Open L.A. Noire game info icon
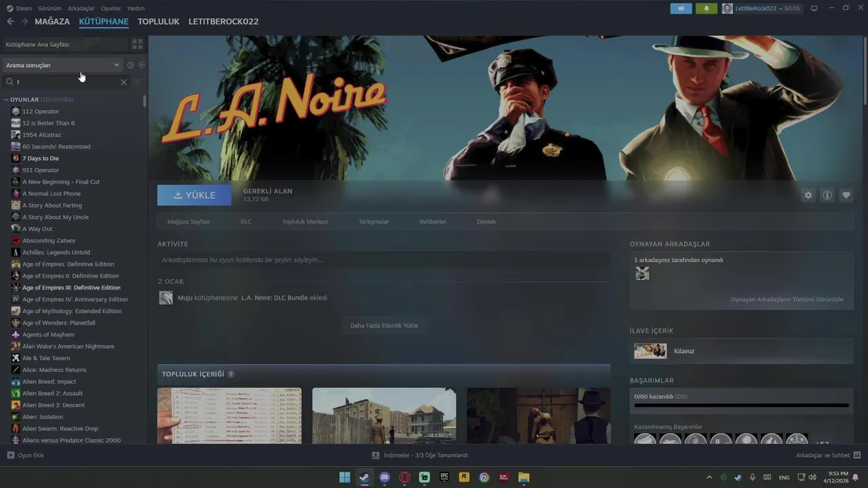The height and width of the screenshot is (488, 868). pyautogui.click(x=827, y=195)
